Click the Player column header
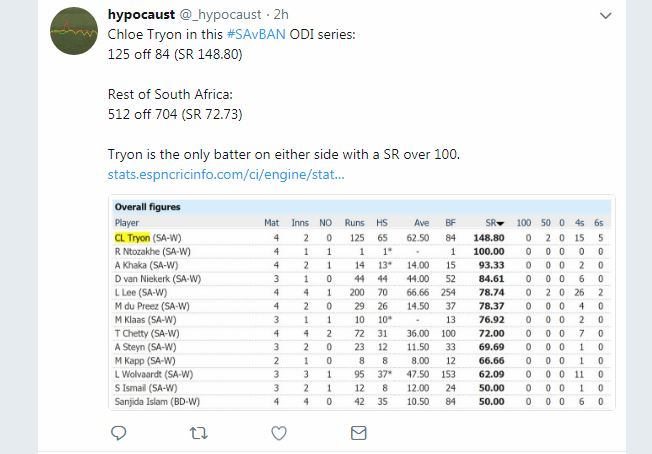 [x=127, y=222]
